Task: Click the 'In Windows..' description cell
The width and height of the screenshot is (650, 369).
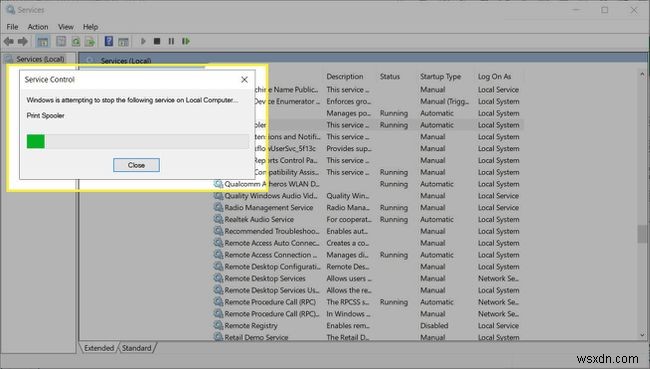Action: 347,314
